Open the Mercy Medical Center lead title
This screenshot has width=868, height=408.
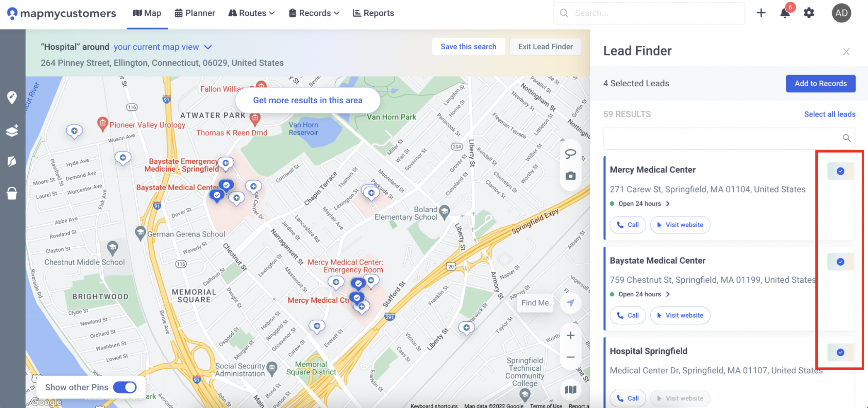pyautogui.click(x=652, y=170)
